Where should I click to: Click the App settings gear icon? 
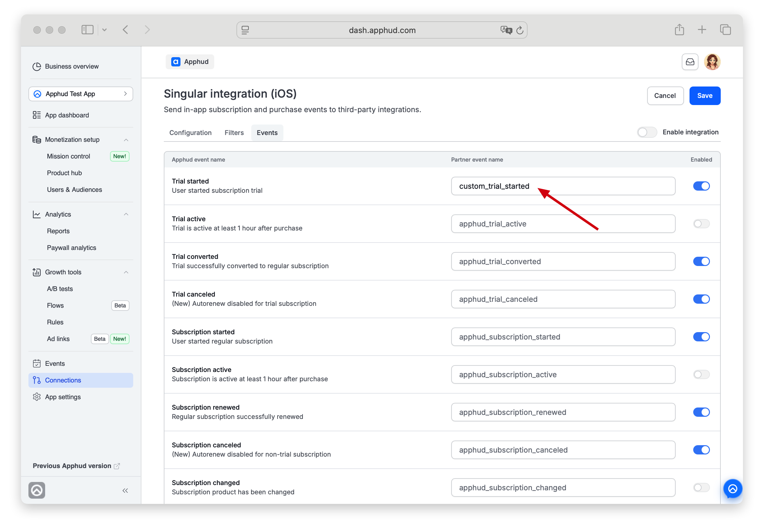tap(36, 397)
